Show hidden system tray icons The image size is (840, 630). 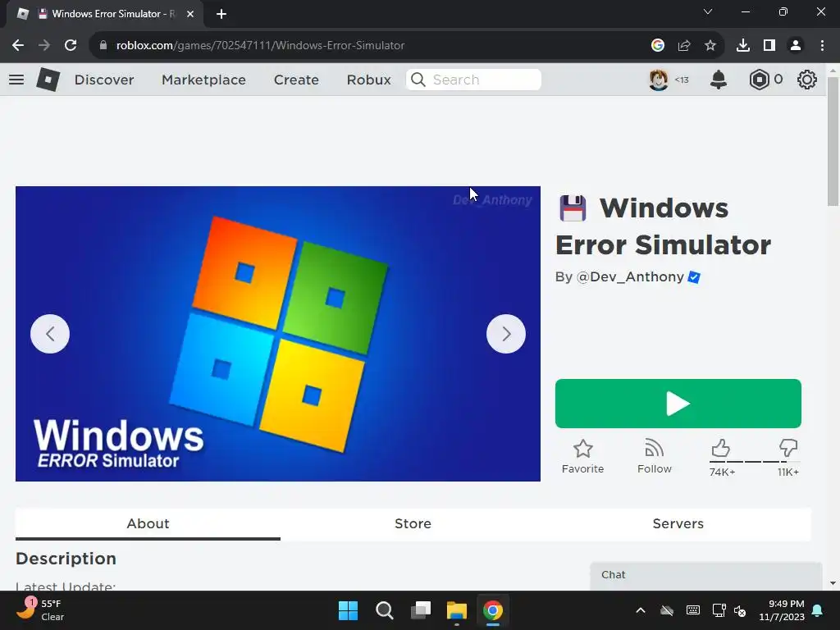pyautogui.click(x=640, y=610)
